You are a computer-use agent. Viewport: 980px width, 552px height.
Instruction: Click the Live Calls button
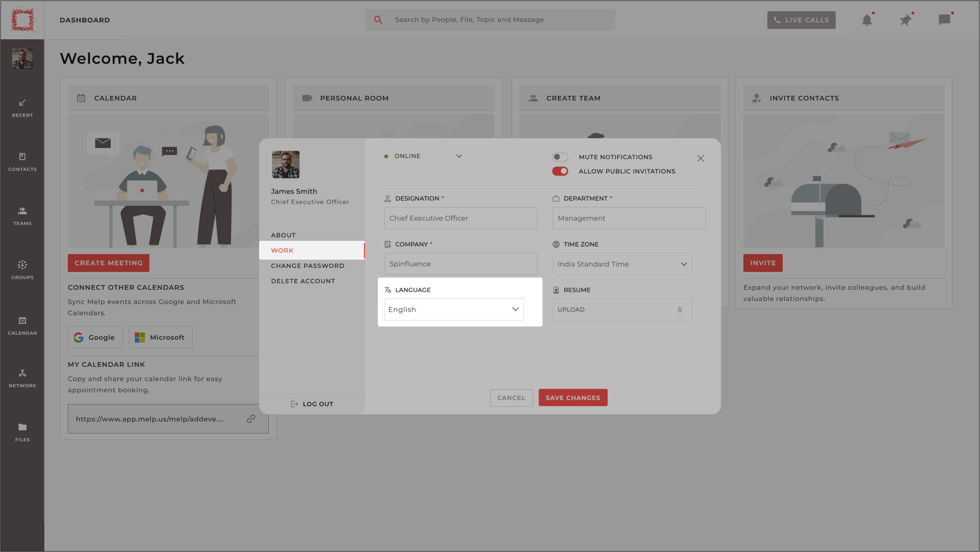pos(802,20)
